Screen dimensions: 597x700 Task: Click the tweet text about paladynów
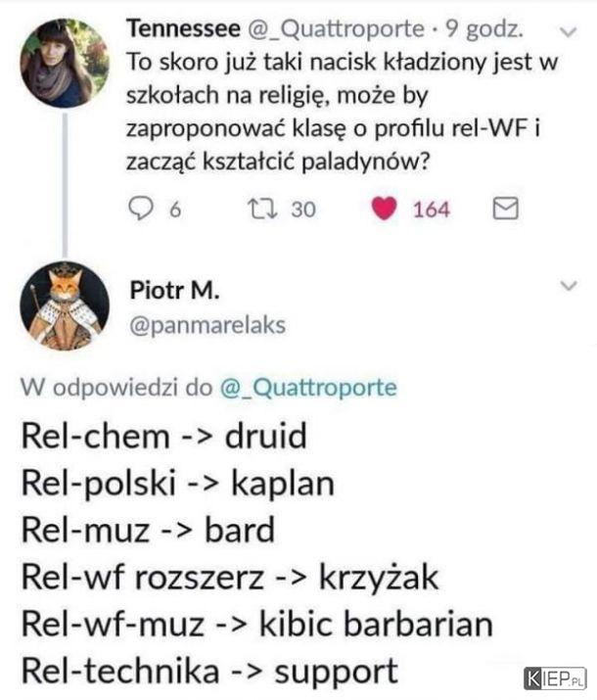[343, 112]
